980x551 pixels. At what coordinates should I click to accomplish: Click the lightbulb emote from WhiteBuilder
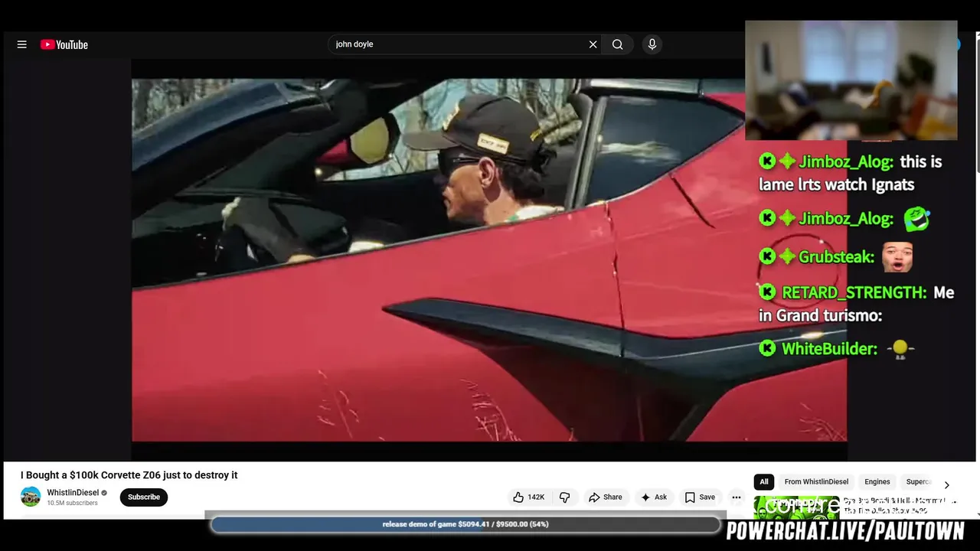click(900, 350)
